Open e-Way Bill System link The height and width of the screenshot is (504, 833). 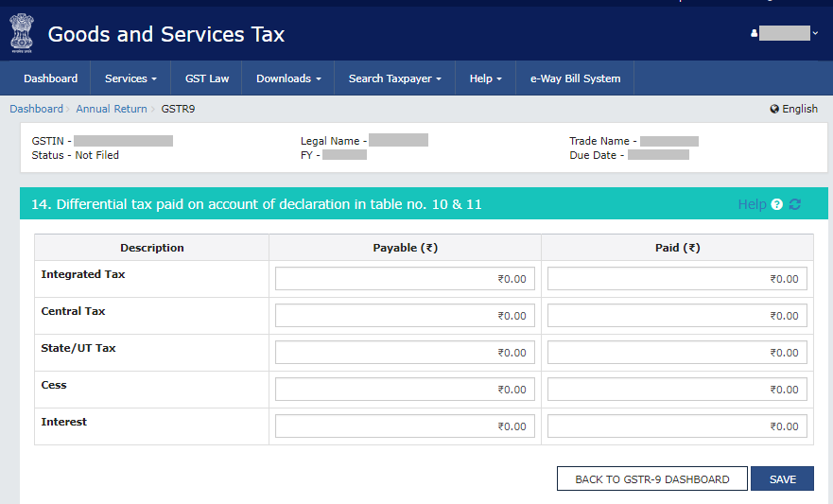point(575,78)
